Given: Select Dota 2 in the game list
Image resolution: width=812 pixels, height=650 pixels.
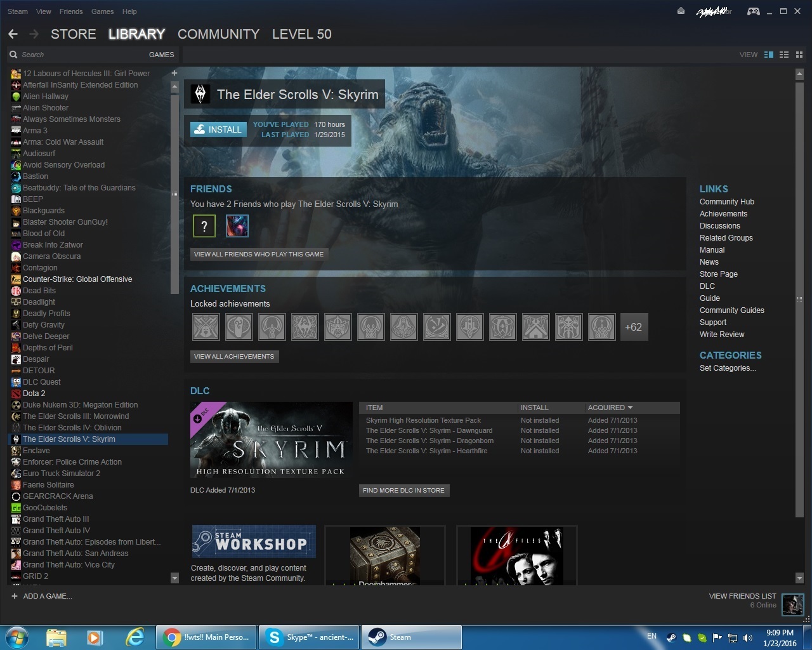Looking at the screenshot, I should click(x=34, y=394).
